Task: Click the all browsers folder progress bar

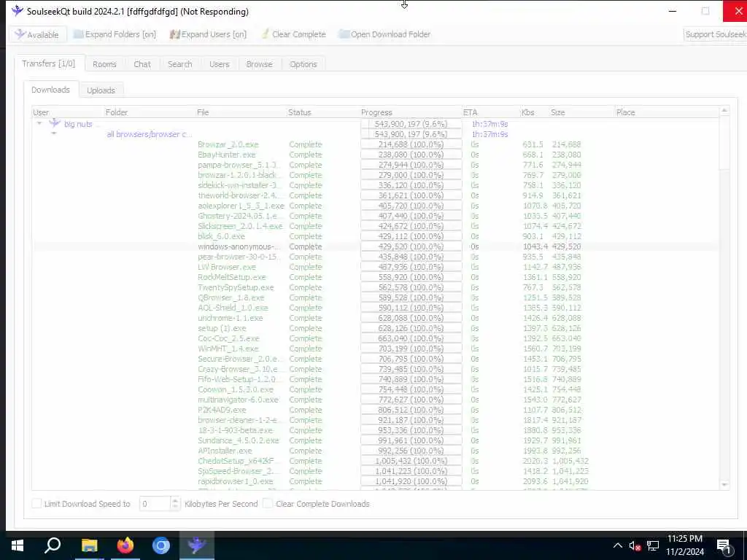Action: 411,134
